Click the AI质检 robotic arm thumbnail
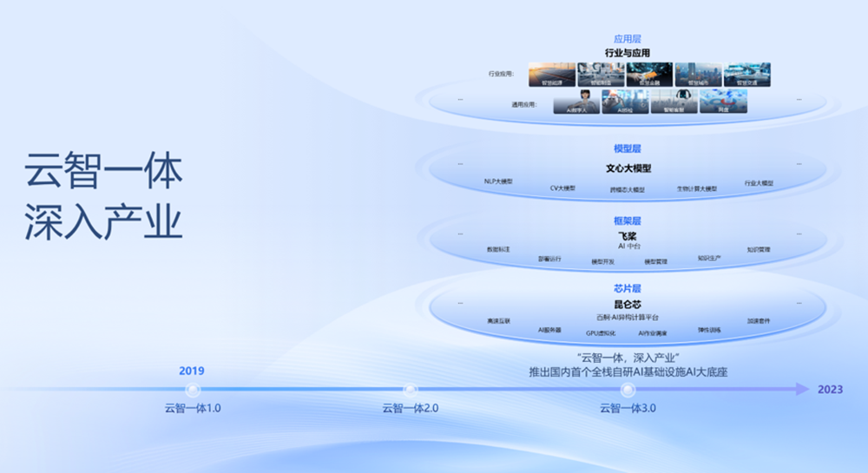The height and width of the screenshot is (473, 868). pos(625,102)
